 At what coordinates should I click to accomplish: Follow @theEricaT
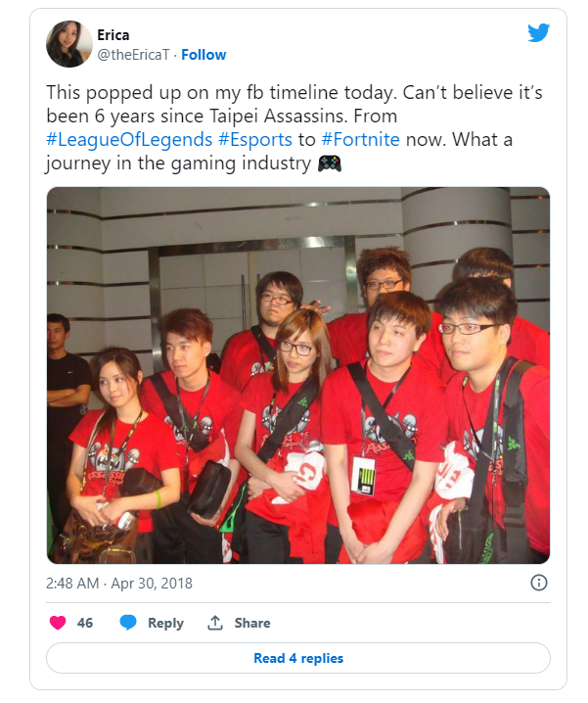204,55
